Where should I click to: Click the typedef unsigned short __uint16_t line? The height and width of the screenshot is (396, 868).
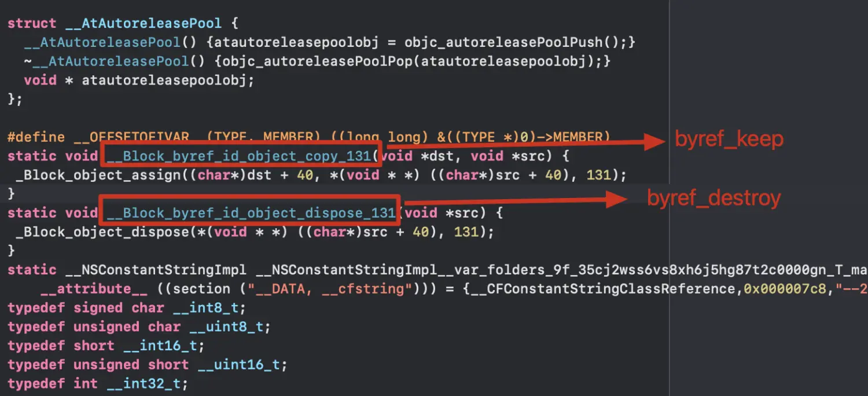click(x=148, y=365)
